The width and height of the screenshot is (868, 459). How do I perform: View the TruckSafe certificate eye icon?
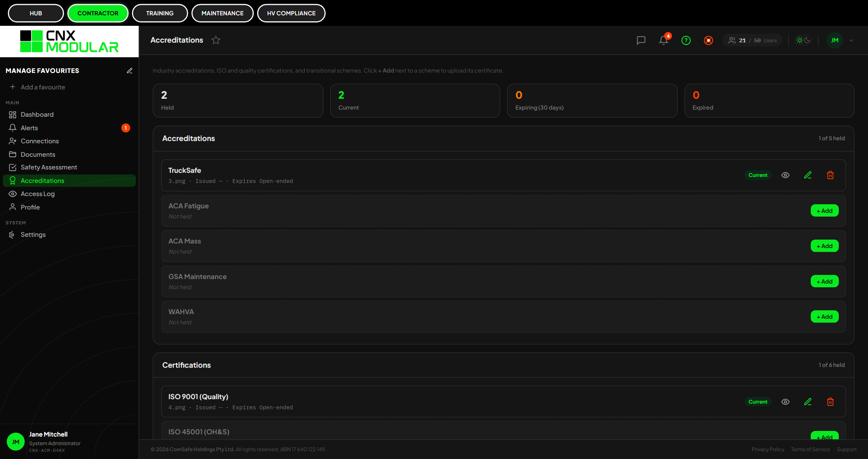pyautogui.click(x=785, y=175)
